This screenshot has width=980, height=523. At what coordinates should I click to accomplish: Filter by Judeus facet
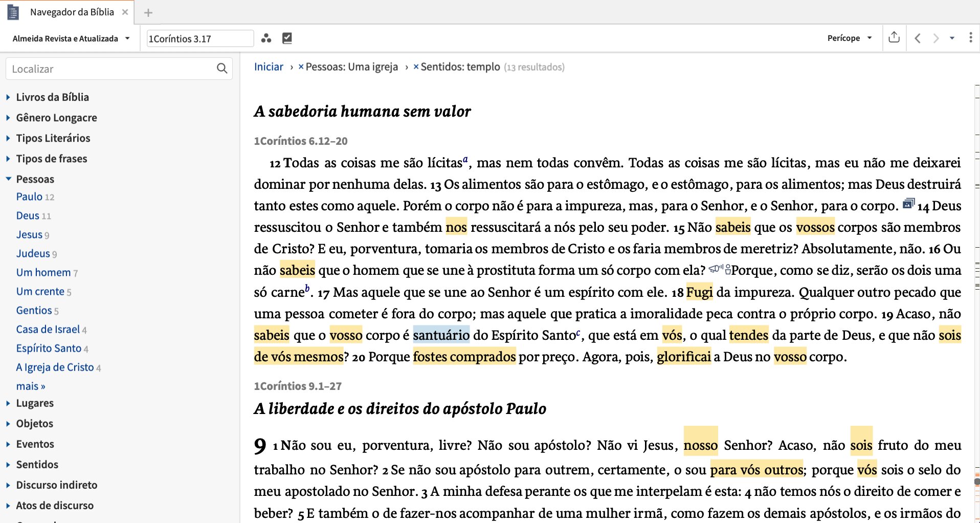point(33,253)
